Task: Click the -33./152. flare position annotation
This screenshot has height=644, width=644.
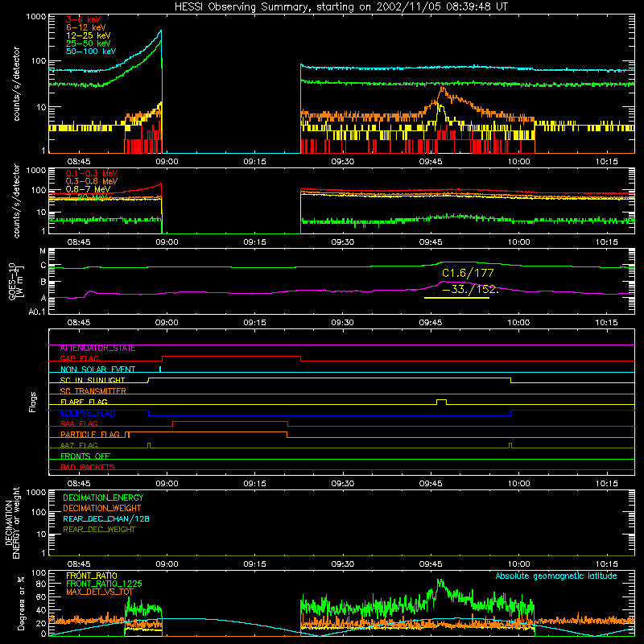Action: click(x=470, y=289)
